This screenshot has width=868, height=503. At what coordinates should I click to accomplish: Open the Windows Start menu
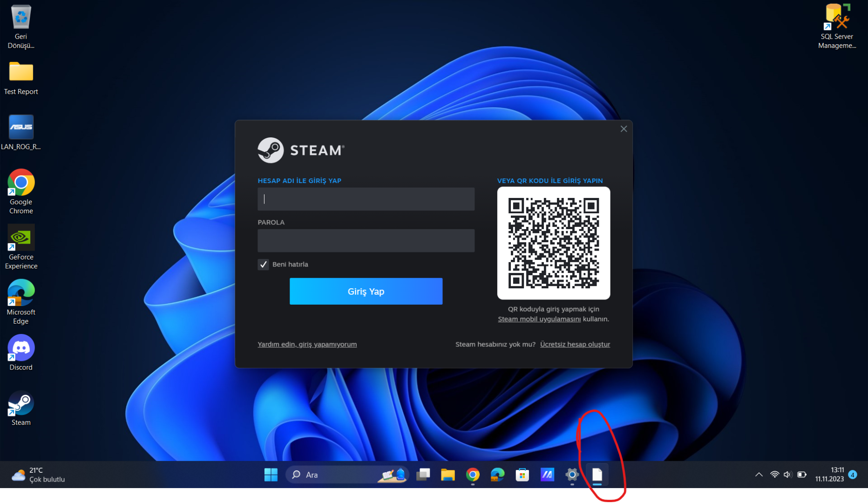(271, 475)
